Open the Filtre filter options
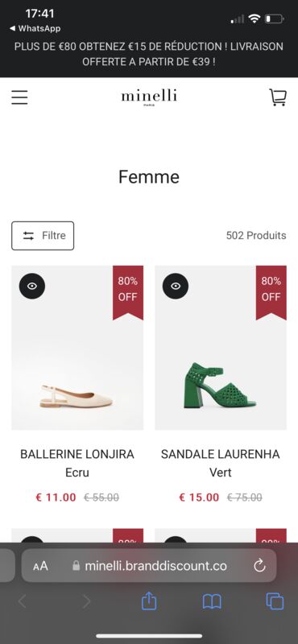298x644 pixels. [43, 236]
